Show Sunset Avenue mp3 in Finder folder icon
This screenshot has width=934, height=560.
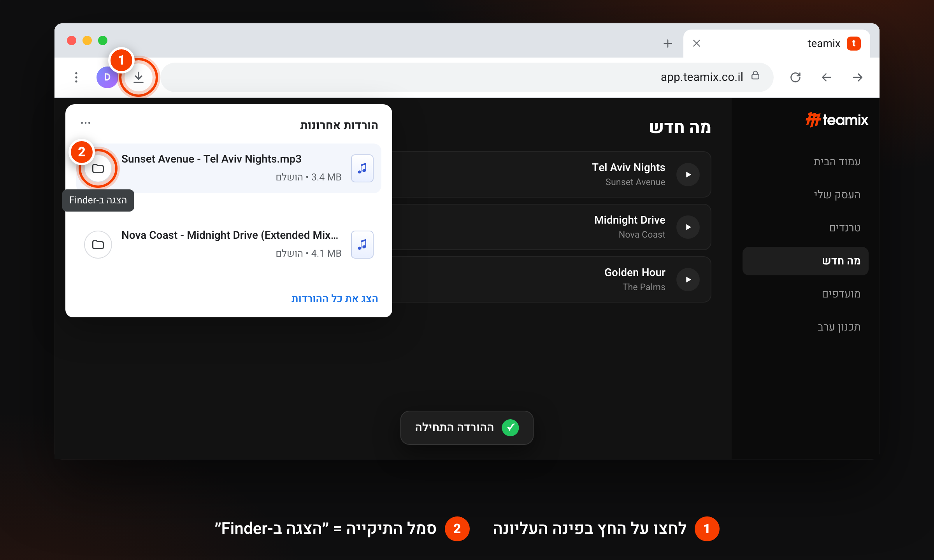pos(98,168)
